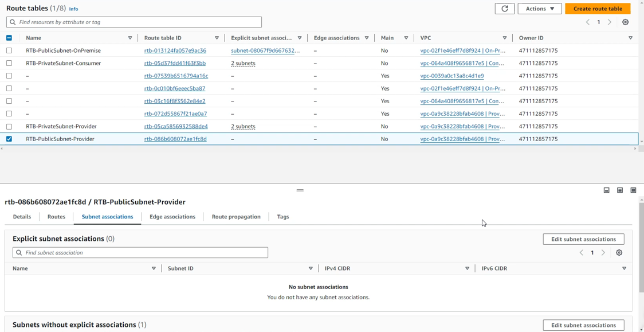Collapse split panel to bottom icon
Viewport: 644px width, 332px height.
pos(606,190)
